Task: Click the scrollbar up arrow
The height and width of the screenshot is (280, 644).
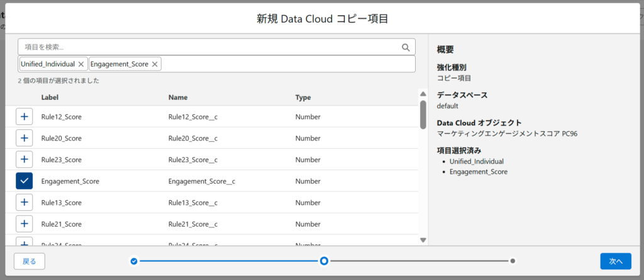Action: click(x=423, y=94)
